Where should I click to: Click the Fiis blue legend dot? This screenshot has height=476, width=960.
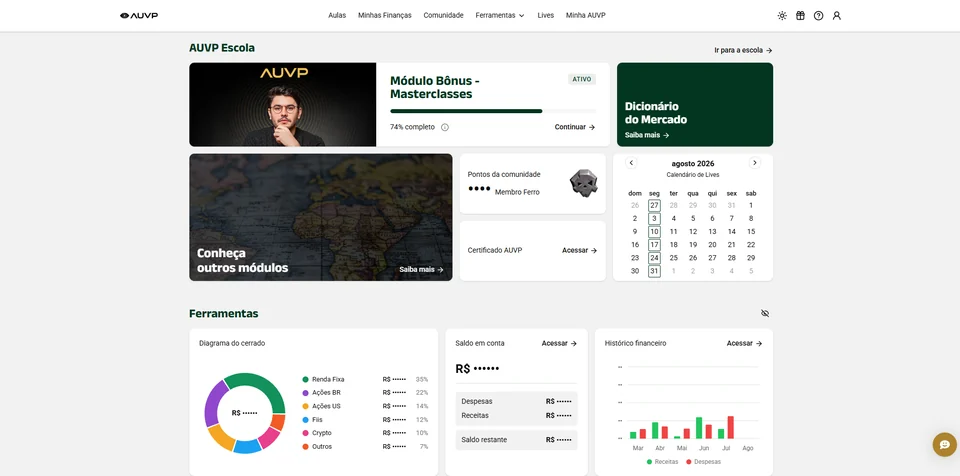(x=305, y=420)
